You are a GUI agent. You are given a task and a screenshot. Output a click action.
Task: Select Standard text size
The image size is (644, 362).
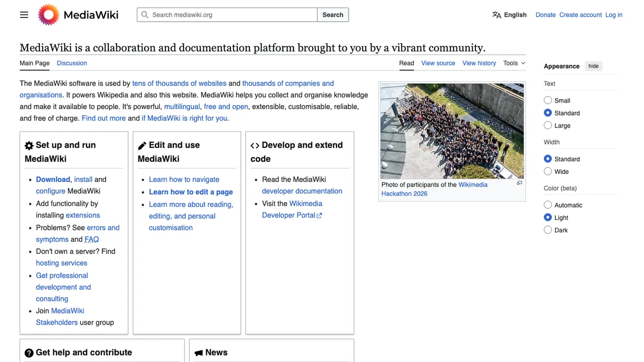pyautogui.click(x=548, y=113)
